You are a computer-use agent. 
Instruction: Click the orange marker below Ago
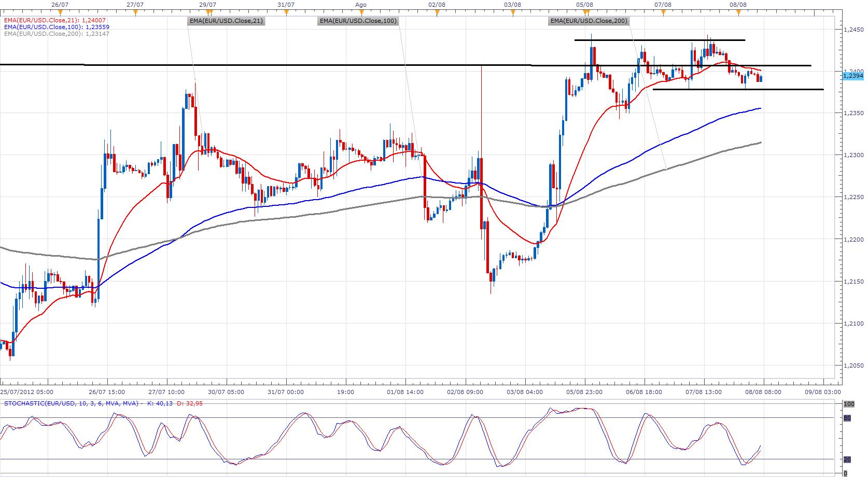[x=361, y=13]
